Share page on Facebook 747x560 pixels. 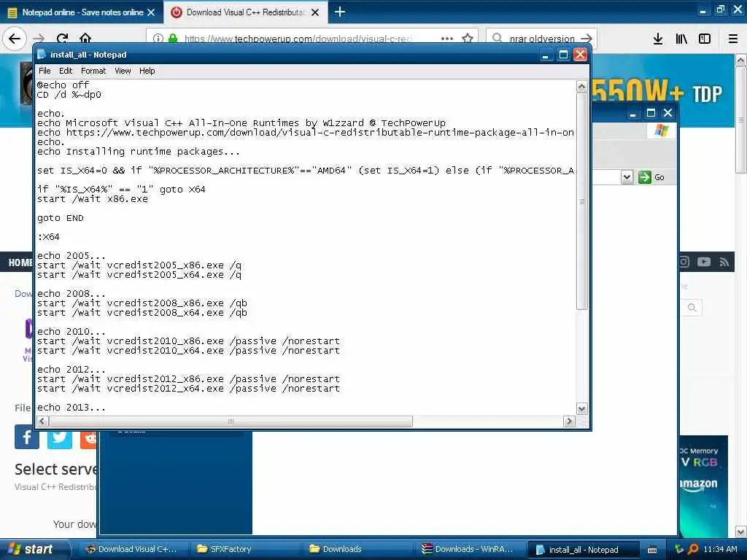(27, 437)
